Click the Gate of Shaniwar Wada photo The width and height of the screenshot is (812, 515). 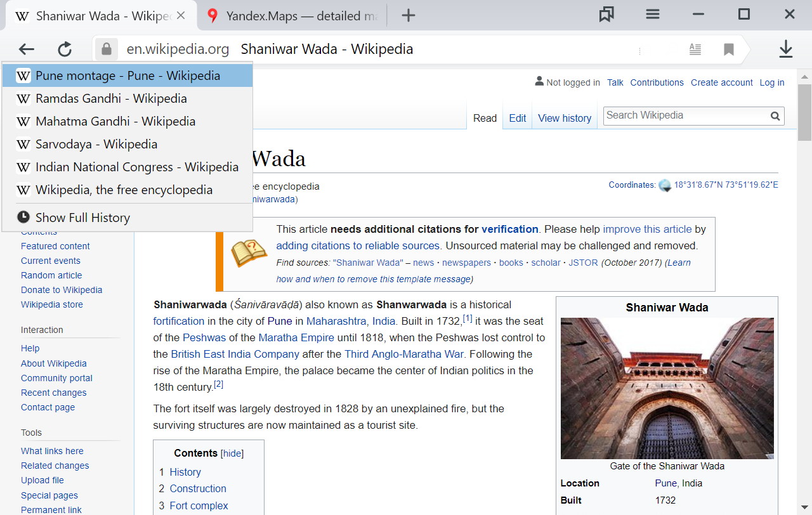coord(667,388)
